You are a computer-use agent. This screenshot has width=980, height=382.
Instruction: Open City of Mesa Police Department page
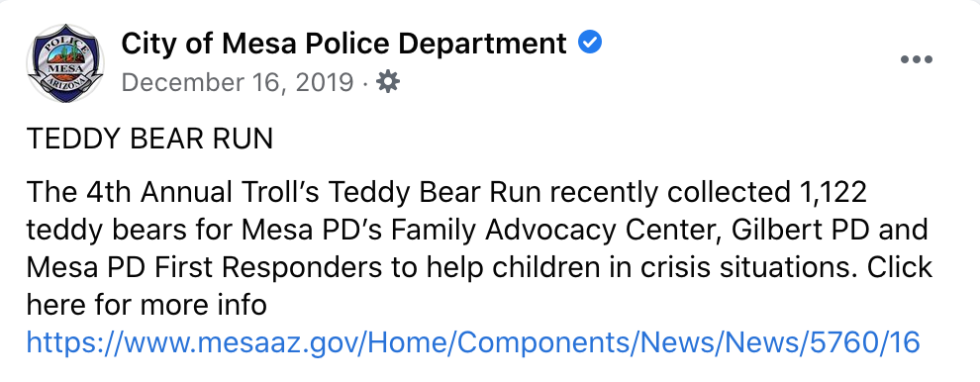tap(343, 44)
